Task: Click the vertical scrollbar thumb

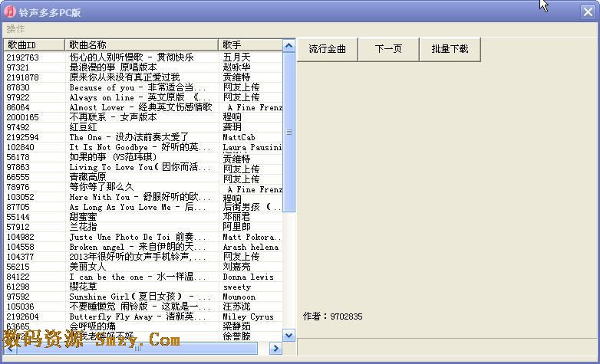Action: click(x=289, y=132)
